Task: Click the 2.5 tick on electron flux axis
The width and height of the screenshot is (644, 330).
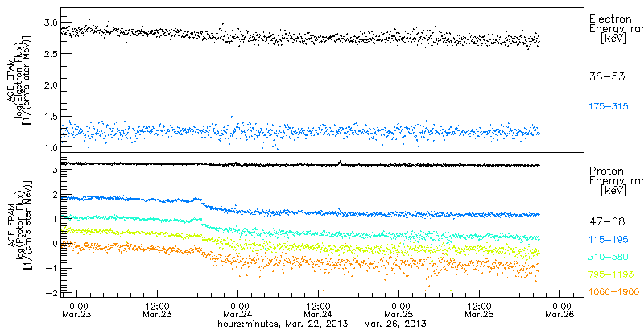Action: (x=51, y=53)
